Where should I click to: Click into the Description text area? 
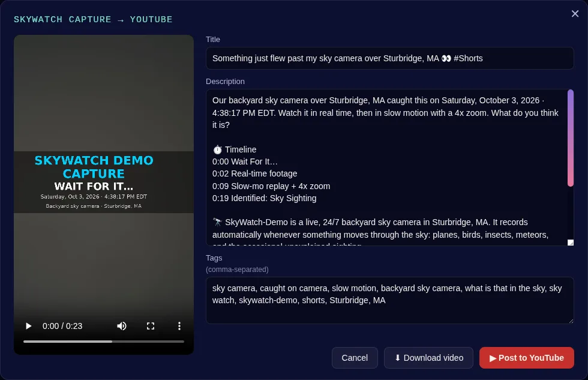386,167
